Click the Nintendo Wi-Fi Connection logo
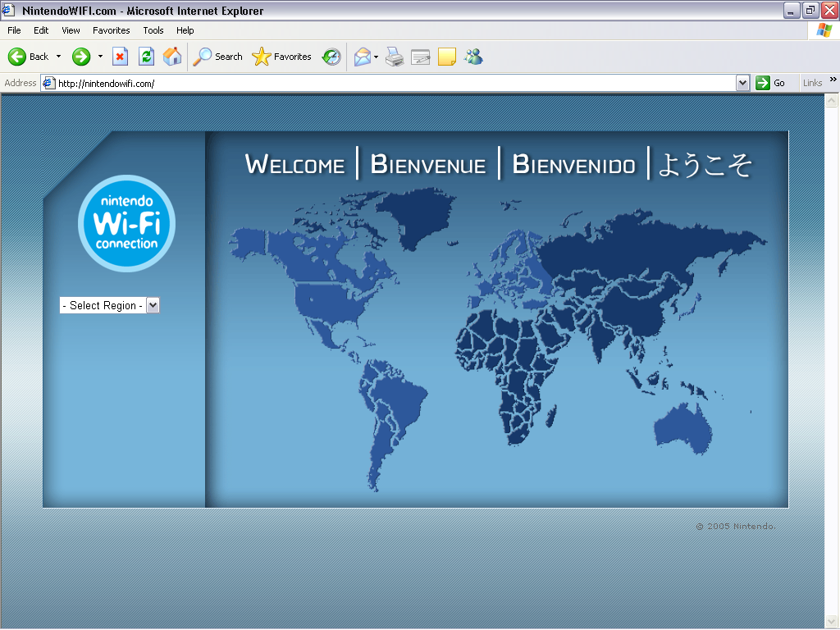Screen dimensions: 840x630 pyautogui.click(x=126, y=223)
